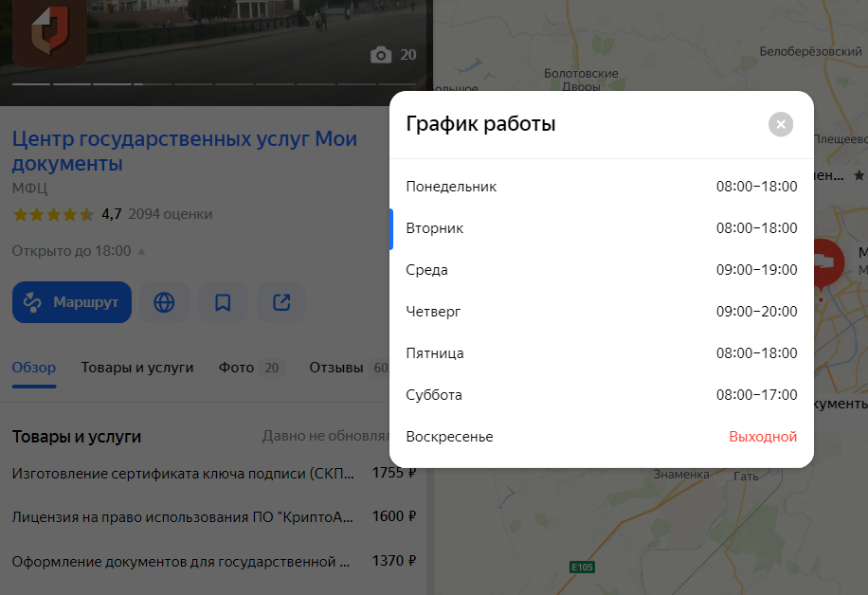Viewport: 868px width, 595px height.
Task: Click the 1755 ₽ price
Action: [x=393, y=473]
